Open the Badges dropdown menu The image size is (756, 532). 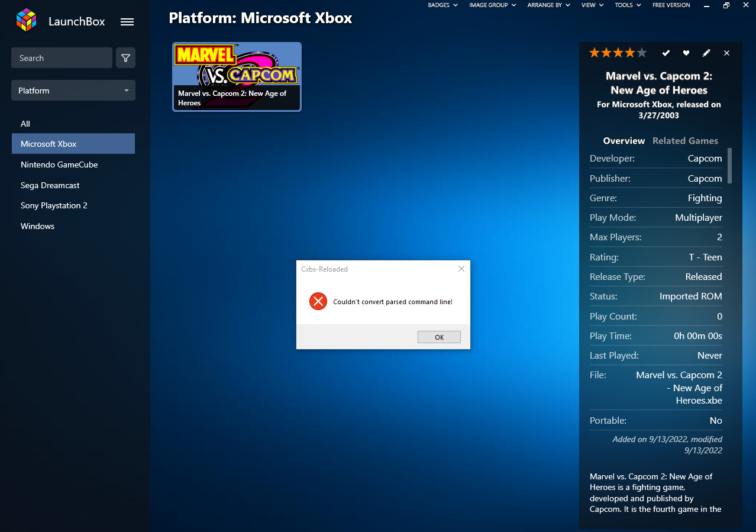443,5
